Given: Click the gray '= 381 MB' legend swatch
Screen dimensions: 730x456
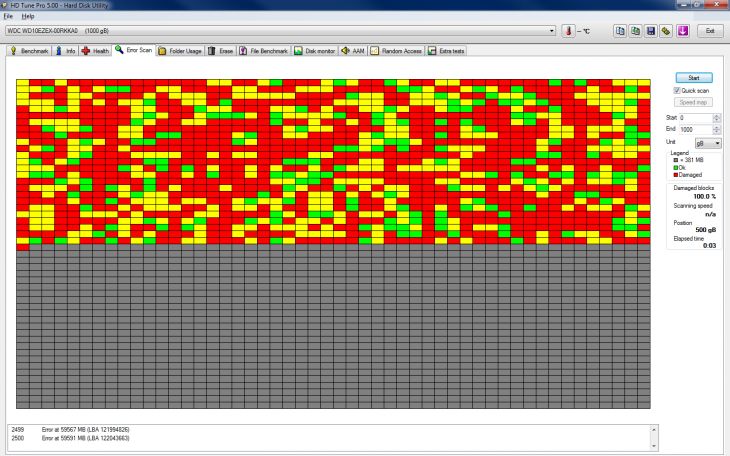Looking at the screenshot, I should tap(676, 160).
